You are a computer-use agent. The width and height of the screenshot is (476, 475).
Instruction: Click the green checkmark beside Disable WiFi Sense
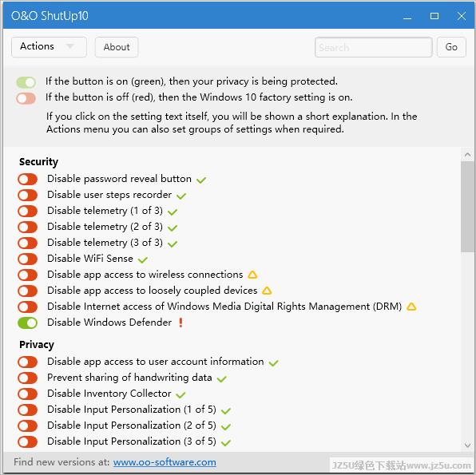(143, 259)
